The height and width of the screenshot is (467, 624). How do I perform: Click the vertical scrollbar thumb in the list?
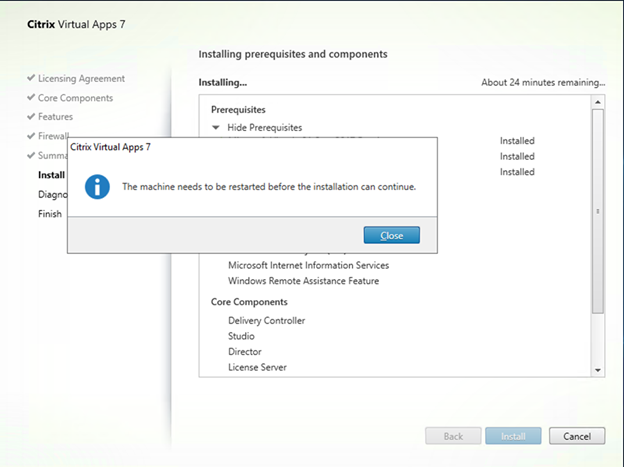pyautogui.click(x=598, y=211)
